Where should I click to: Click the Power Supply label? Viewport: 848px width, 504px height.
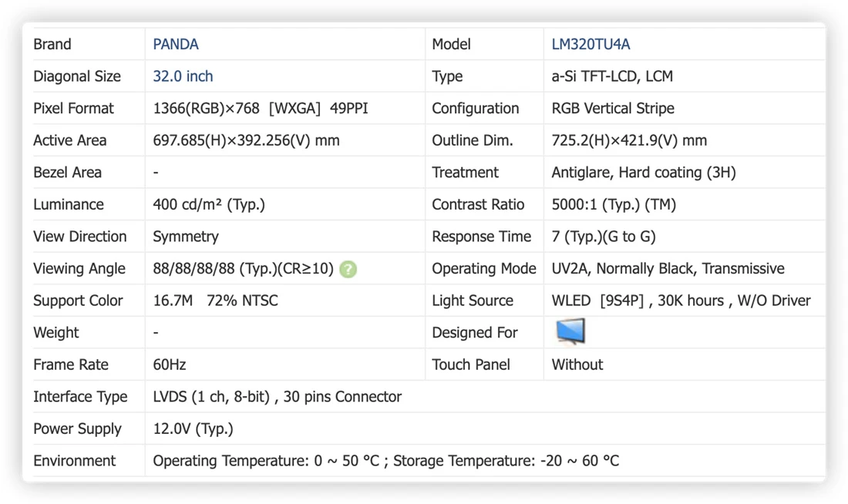click(x=77, y=428)
